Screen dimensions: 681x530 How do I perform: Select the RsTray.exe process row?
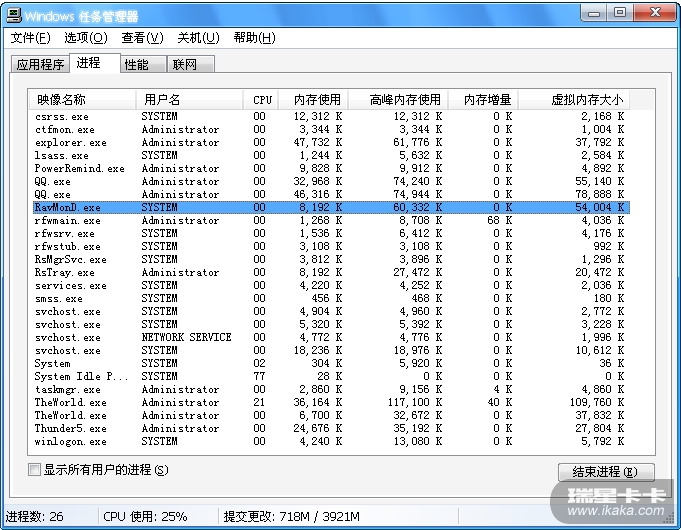(x=331, y=272)
